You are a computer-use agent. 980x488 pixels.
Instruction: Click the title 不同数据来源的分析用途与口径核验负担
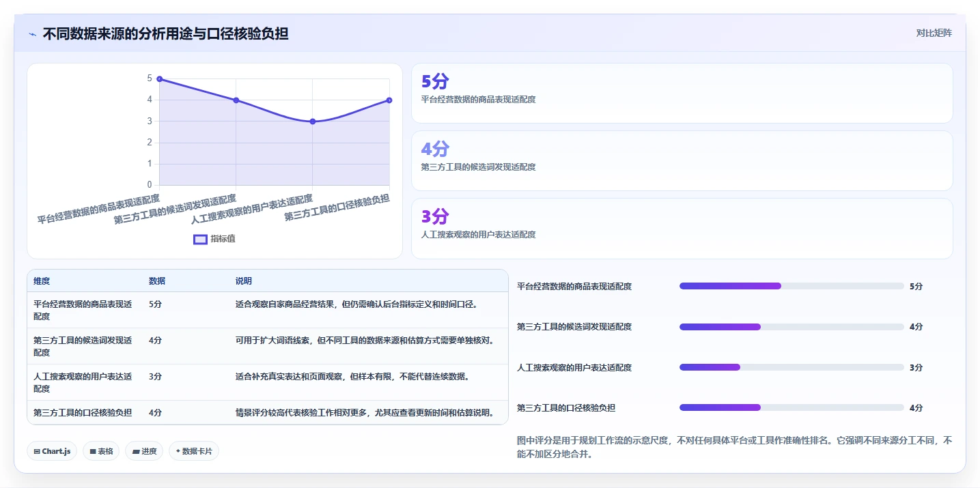click(x=165, y=33)
